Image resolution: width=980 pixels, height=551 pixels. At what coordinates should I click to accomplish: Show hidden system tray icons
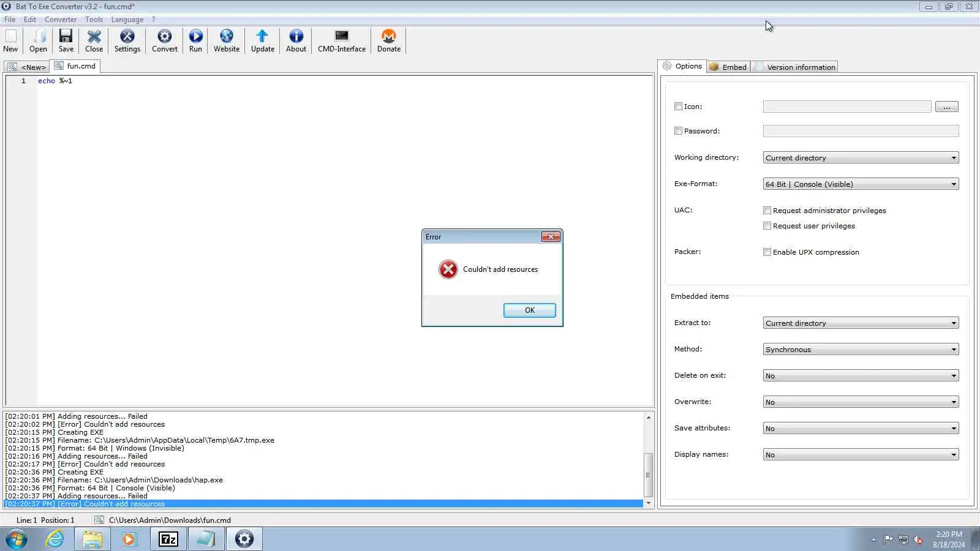pos(873,539)
